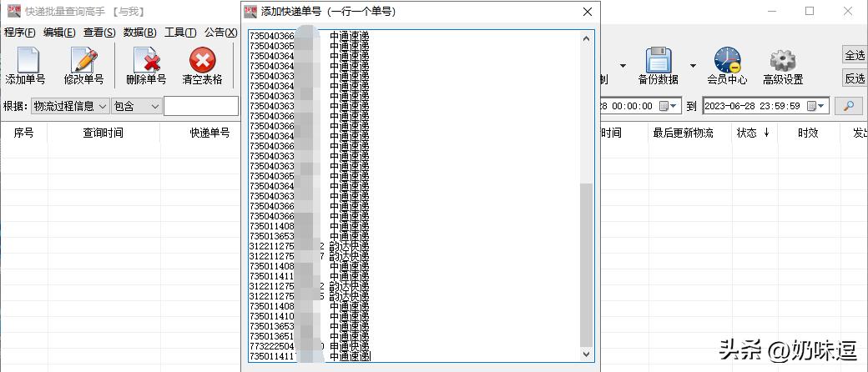
Task: Click the 申通快递 line starting 773222504
Action: pos(310,346)
